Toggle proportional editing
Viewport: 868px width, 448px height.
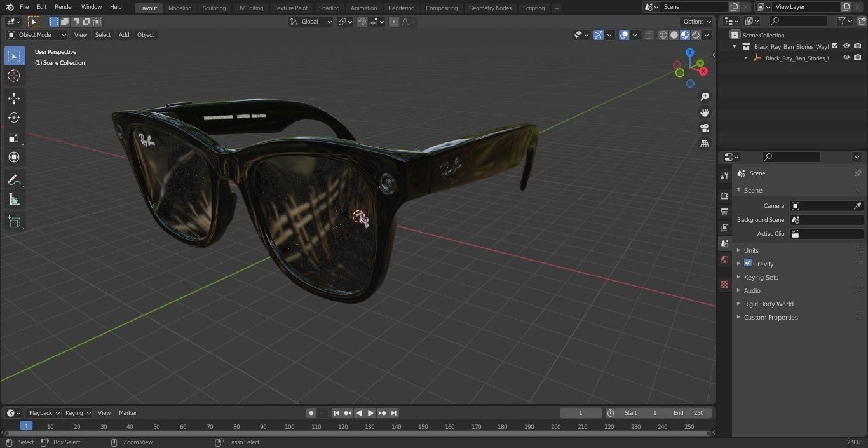coord(394,22)
